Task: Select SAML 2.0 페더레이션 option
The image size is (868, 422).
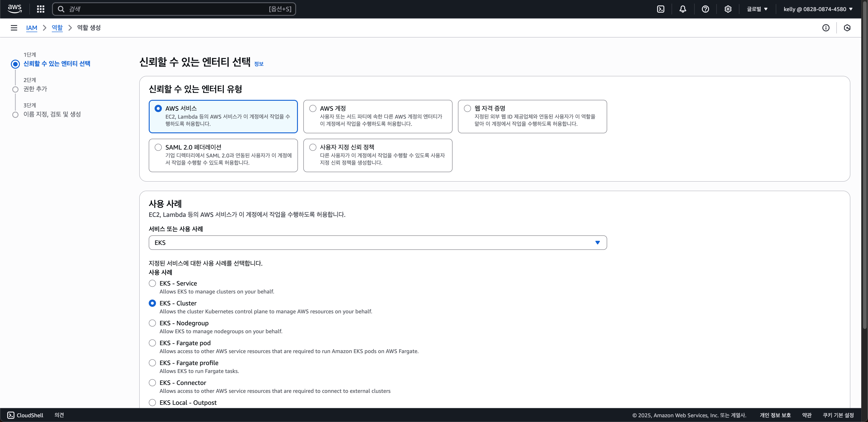Action: pos(158,147)
